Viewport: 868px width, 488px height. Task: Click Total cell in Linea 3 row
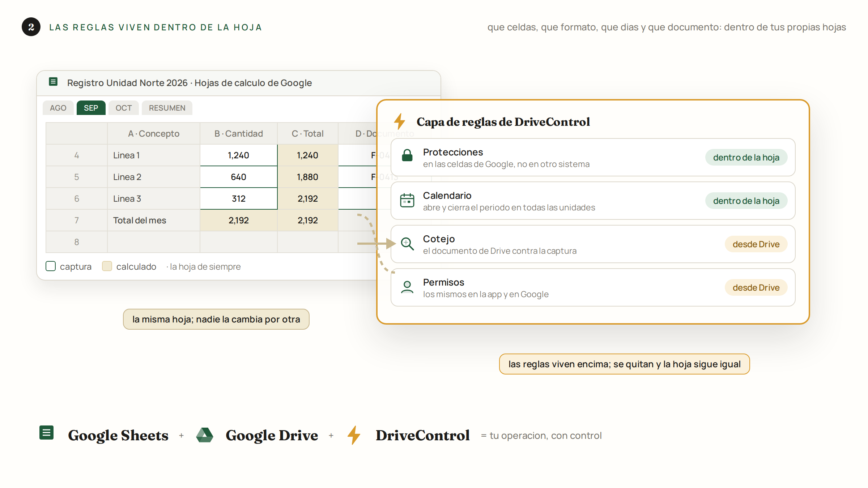[x=308, y=198]
